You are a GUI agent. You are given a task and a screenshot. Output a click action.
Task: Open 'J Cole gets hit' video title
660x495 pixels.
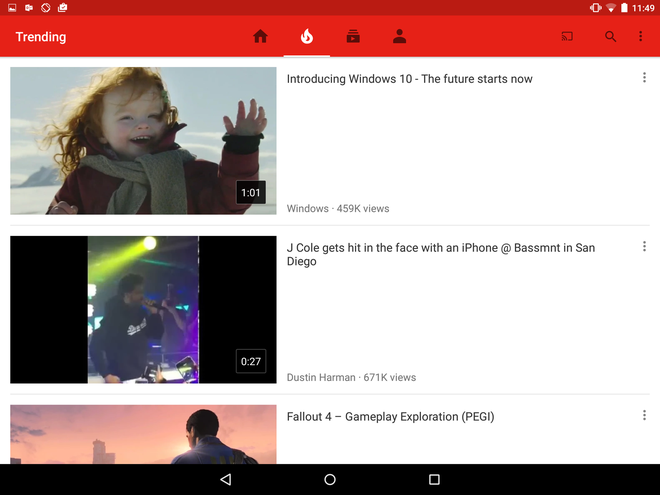click(440, 254)
